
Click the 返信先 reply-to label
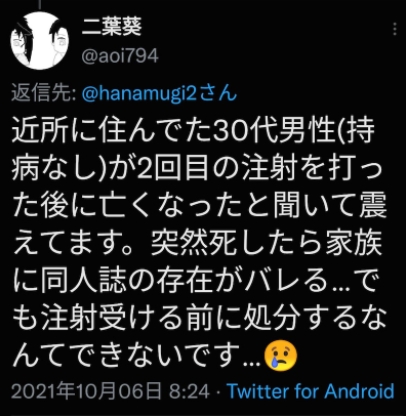(43, 94)
